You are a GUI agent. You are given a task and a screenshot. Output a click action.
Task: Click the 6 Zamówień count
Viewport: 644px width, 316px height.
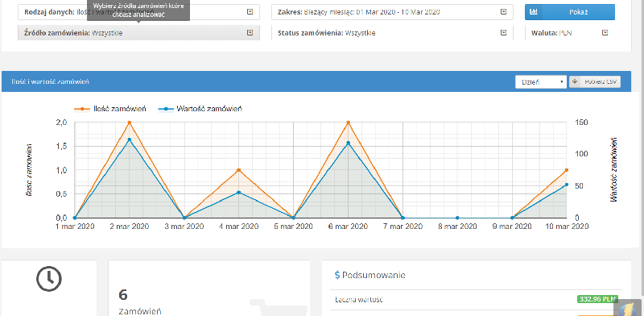pos(139,302)
